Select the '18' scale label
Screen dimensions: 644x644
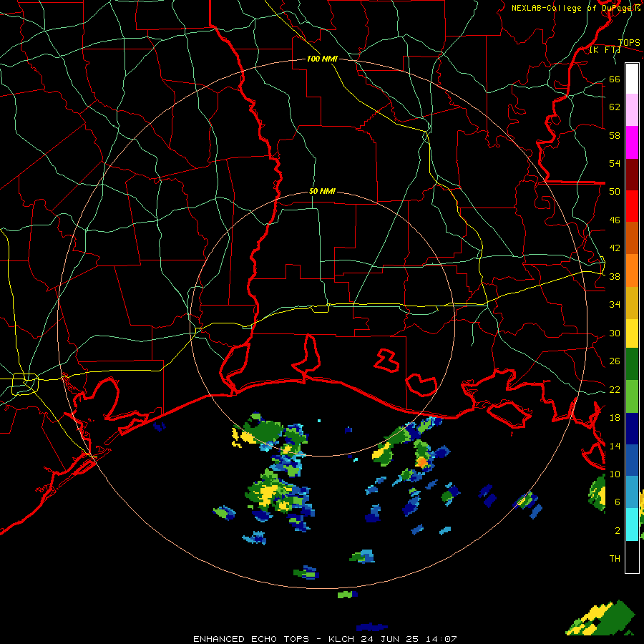click(615, 418)
